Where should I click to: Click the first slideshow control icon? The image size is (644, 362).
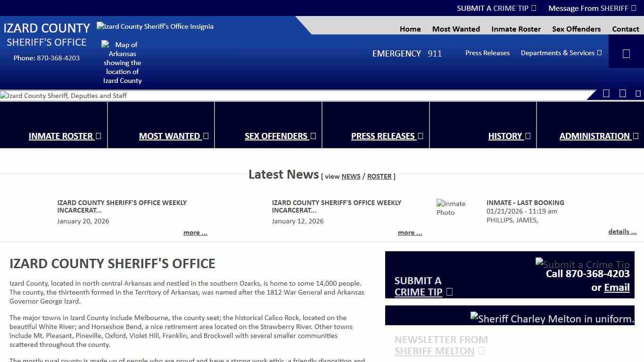click(606, 93)
